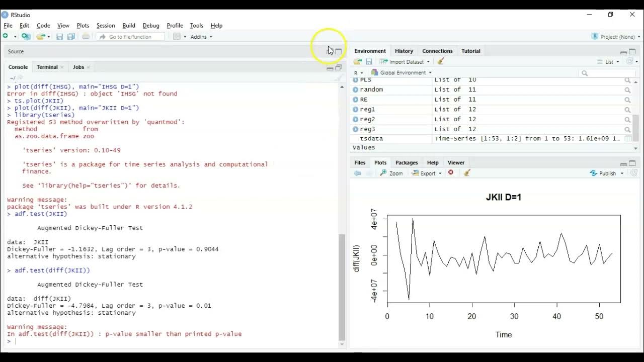Open the Import Dataset dropdown
The height and width of the screenshot is (362, 644).
(405, 62)
